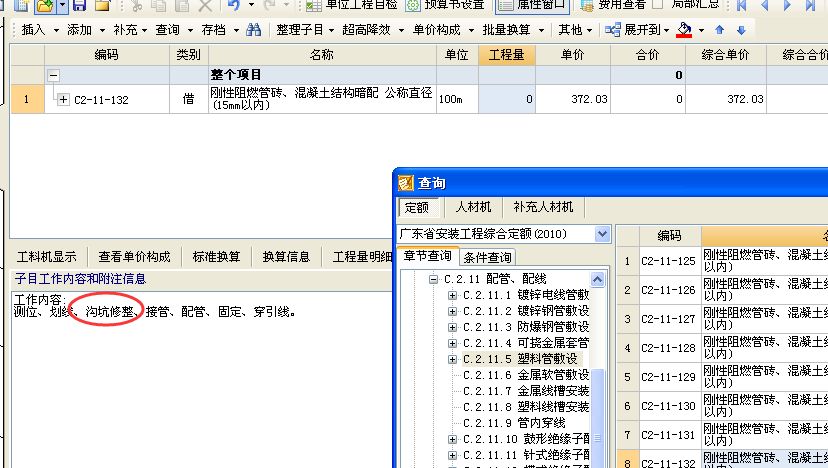Collapse the 整个项目 row with minus box
828x468 pixels.
53,76
